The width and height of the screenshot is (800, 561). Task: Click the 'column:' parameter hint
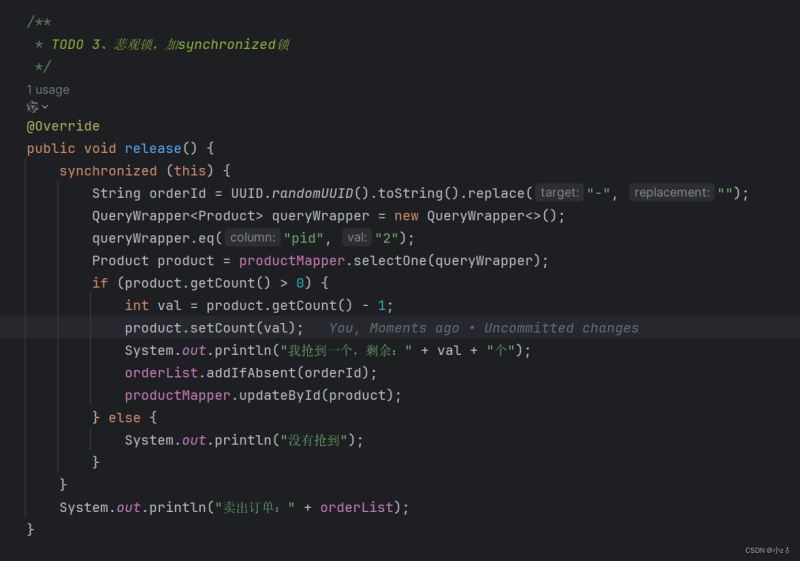click(x=252, y=238)
